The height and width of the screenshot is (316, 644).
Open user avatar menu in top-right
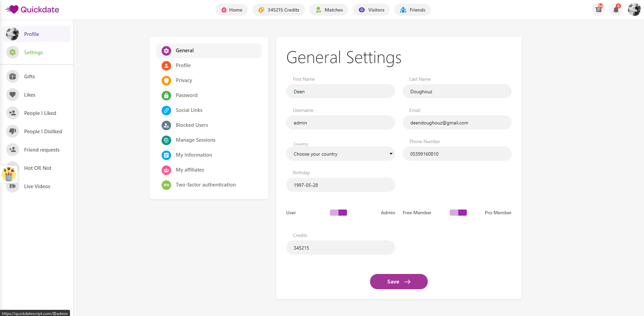tap(634, 10)
